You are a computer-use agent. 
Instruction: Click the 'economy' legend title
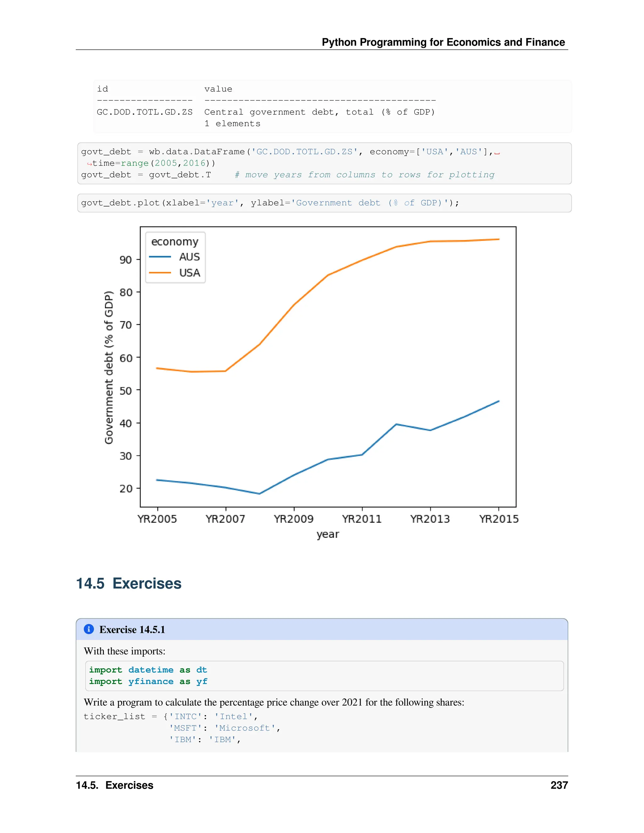[175, 242]
